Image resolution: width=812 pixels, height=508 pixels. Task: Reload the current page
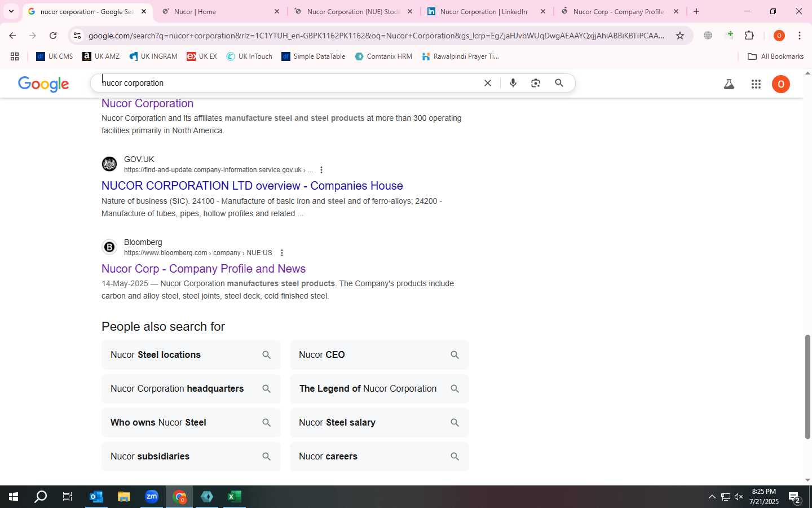tap(53, 36)
